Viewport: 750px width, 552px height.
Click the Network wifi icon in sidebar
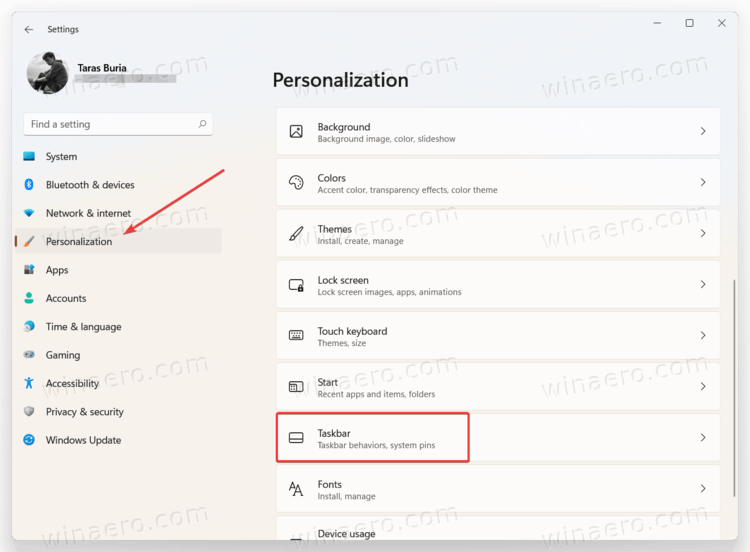click(x=29, y=213)
